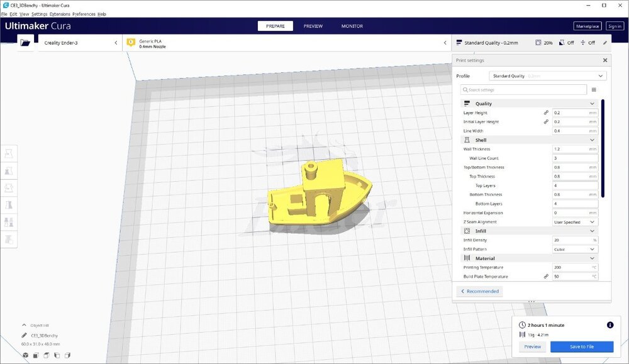The width and height of the screenshot is (629, 364).
Task: Switch to the right side view icon
Action: 67,355
